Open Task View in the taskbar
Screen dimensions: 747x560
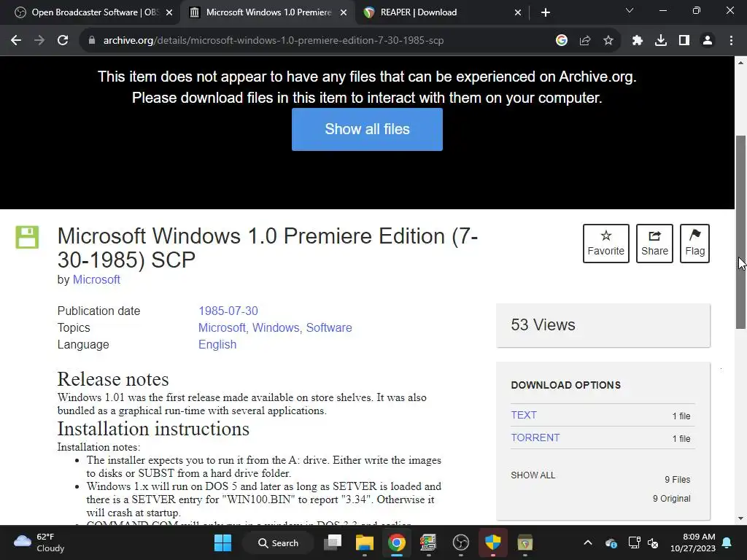[333, 542]
